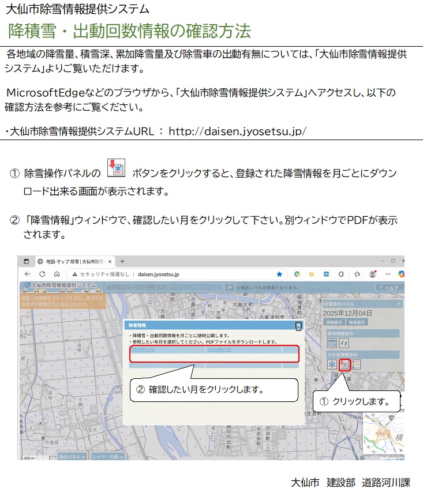423x504 pixels.
Task: Click the レイヤ・凡例 button at the map bottom
Action: pyautogui.click(x=108, y=457)
